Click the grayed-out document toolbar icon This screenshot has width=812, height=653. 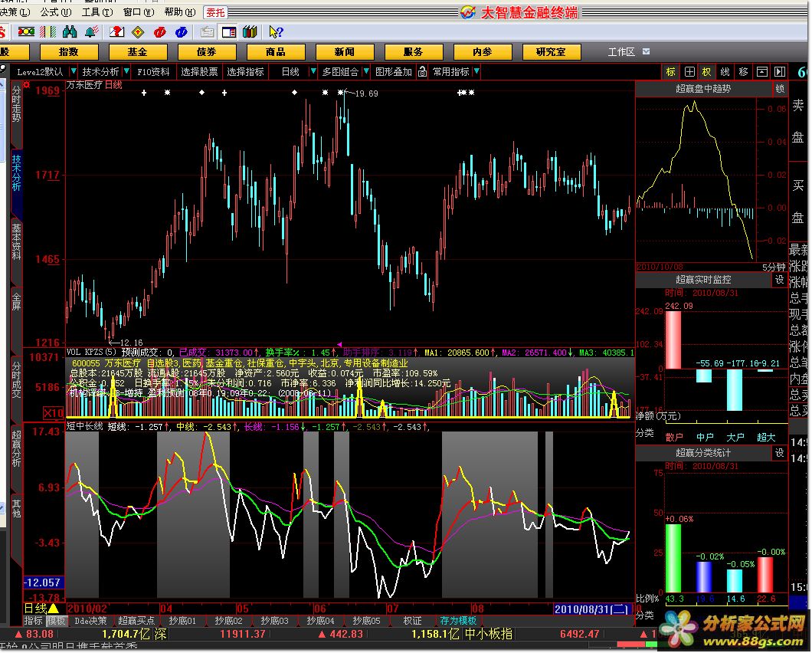coord(207,32)
